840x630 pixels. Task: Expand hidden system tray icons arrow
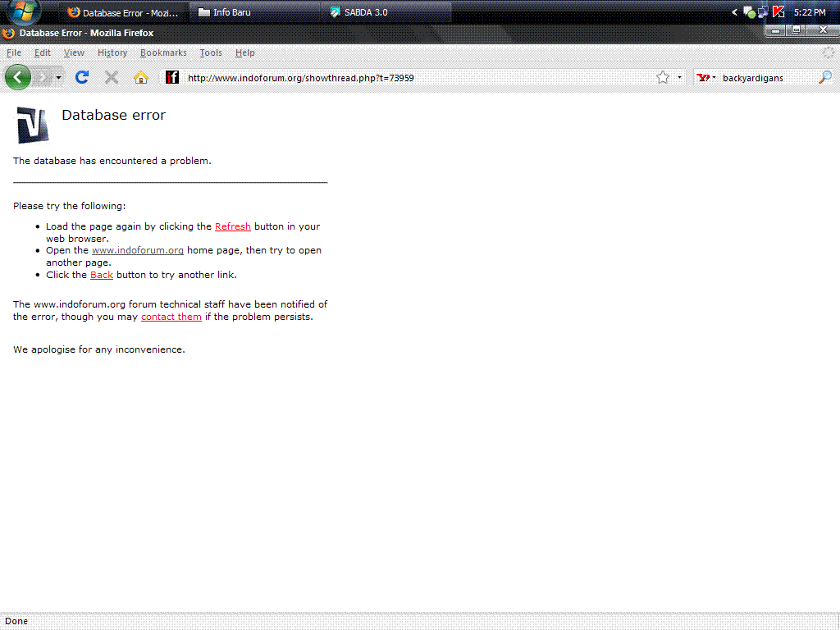pos(734,12)
